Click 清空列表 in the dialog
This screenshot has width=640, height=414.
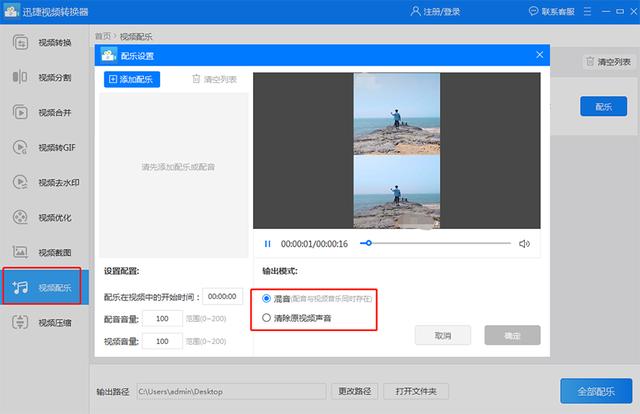(215, 79)
